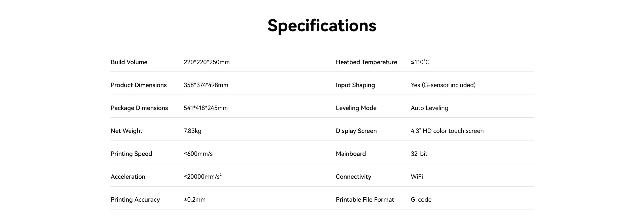Select the Printing Accuracy label
The height and width of the screenshot is (216, 644).
point(135,200)
